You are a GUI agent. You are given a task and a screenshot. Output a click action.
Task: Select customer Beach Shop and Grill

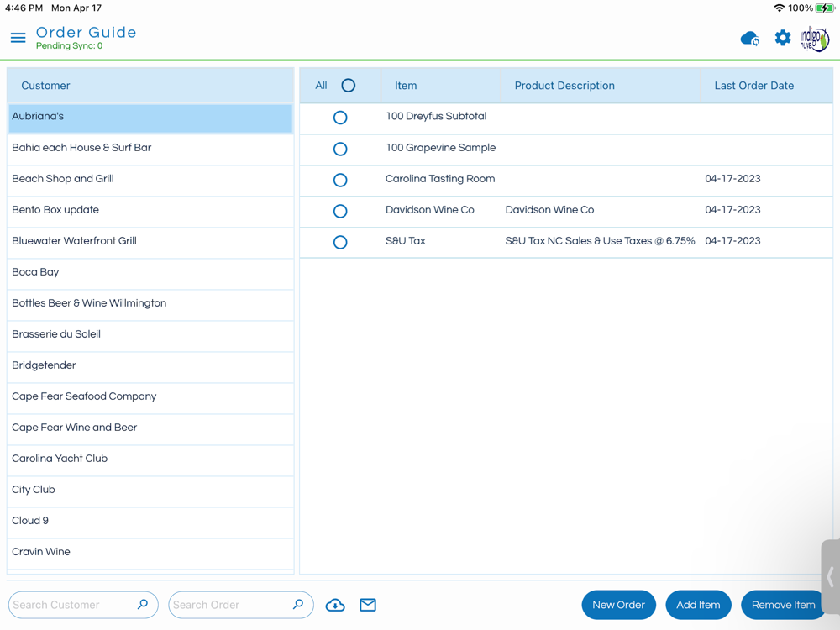coord(150,181)
